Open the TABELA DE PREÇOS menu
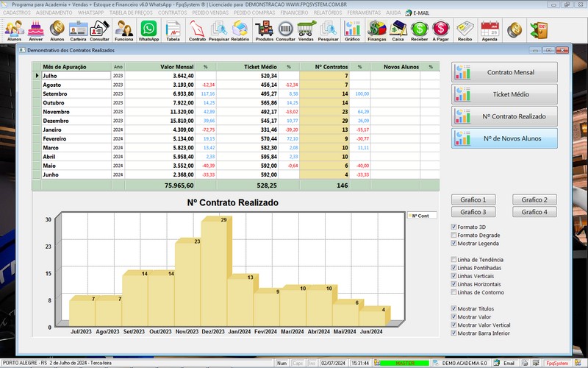This screenshot has width=588, height=368. click(131, 13)
